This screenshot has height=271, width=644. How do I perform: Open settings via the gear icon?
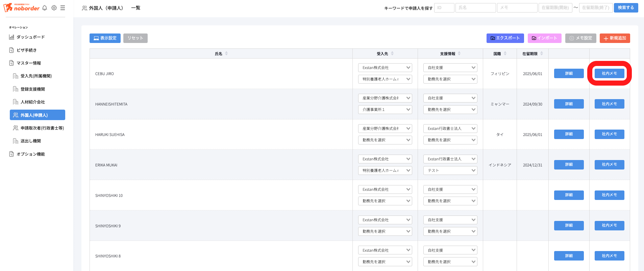tap(54, 8)
